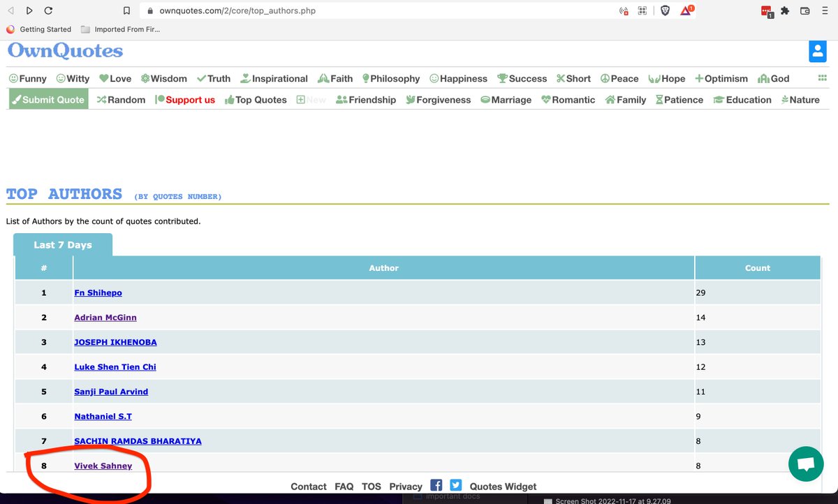Click the Submit Quote button

[x=48, y=99]
